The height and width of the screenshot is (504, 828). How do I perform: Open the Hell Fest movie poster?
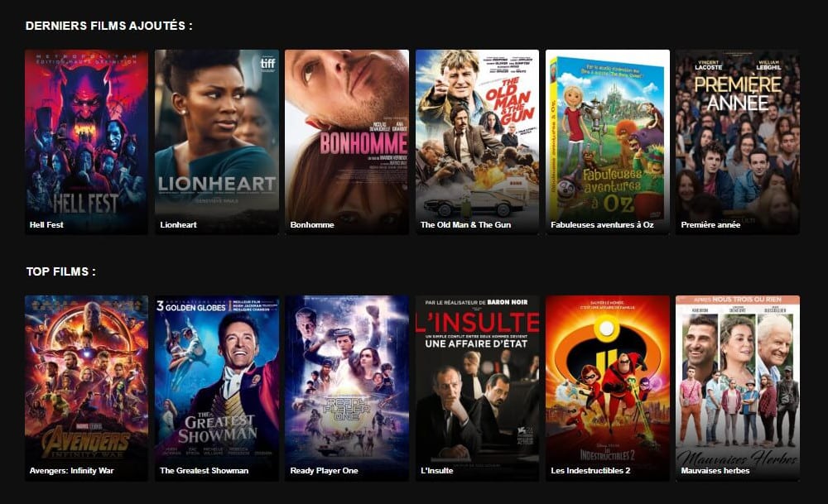[87, 142]
